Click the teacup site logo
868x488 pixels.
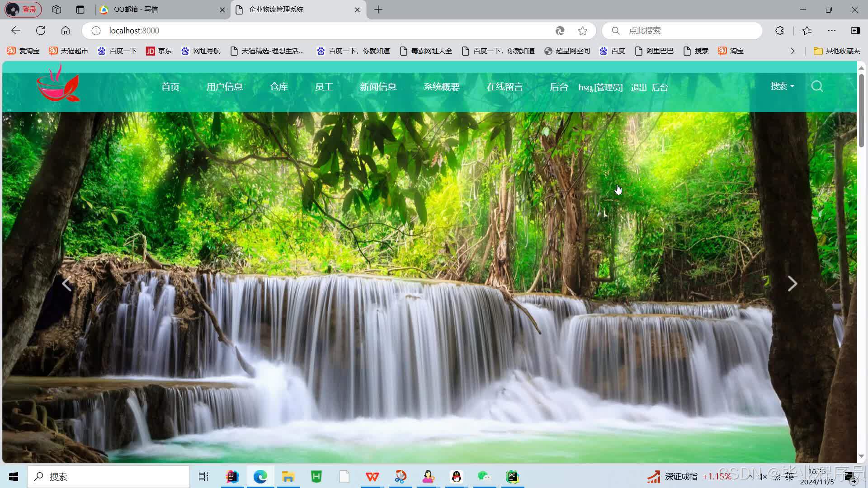[x=58, y=84]
